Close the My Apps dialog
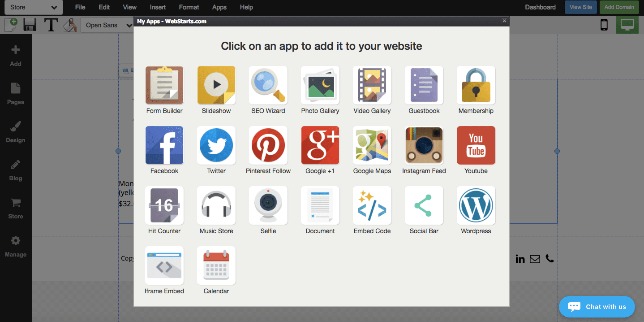 [504, 21]
